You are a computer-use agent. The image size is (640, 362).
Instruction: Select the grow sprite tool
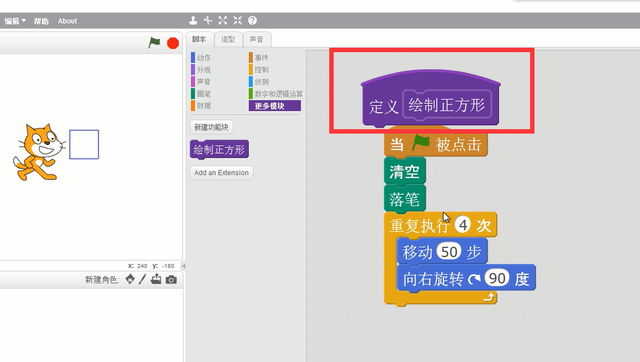pyautogui.click(x=222, y=20)
